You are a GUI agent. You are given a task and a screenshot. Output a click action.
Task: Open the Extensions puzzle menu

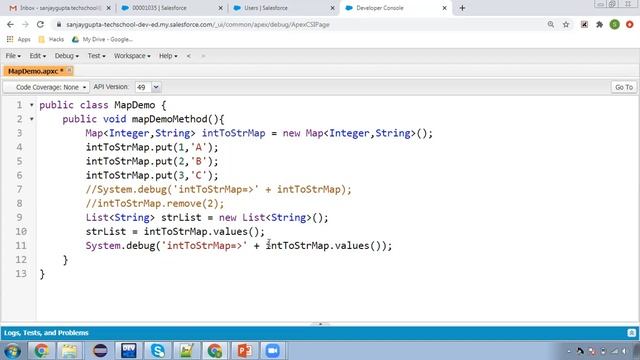pyautogui.click(x=599, y=24)
